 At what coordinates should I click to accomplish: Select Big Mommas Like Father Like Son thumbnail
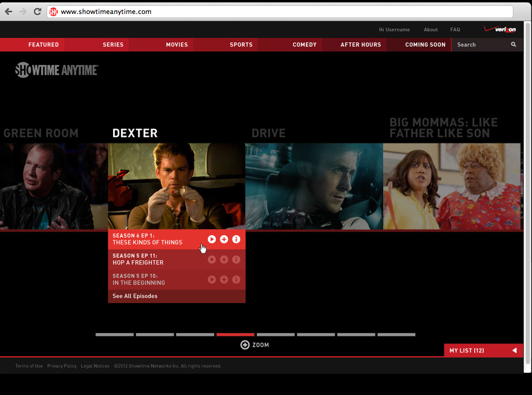[451, 186]
